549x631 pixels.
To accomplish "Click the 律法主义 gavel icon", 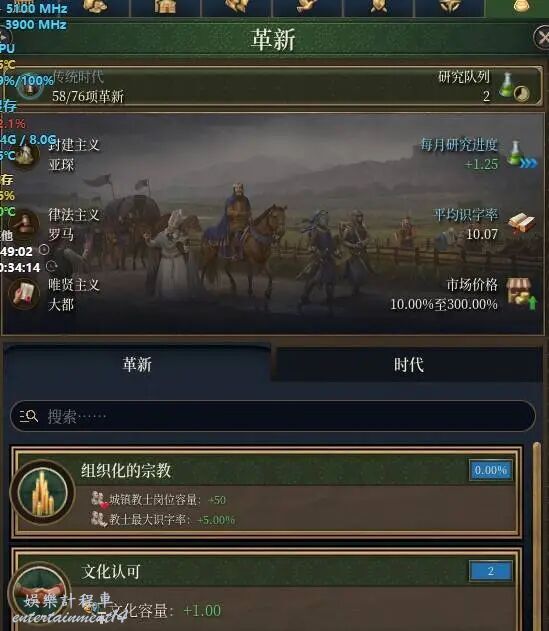I will click(x=24, y=225).
